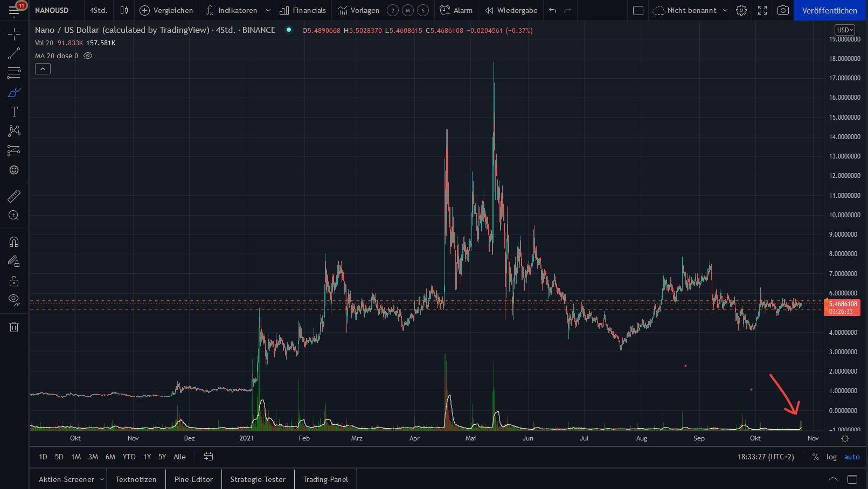Select the brush drawing tool

pos(14,92)
